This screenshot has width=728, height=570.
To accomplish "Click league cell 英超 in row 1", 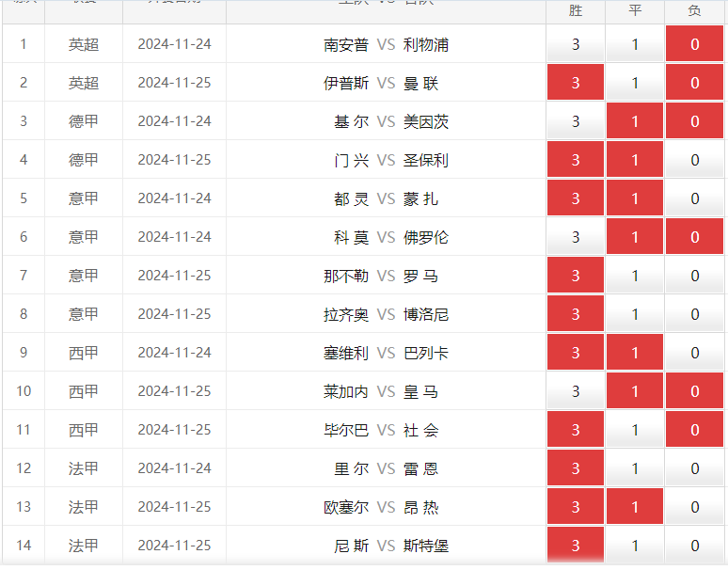I will (x=84, y=44).
